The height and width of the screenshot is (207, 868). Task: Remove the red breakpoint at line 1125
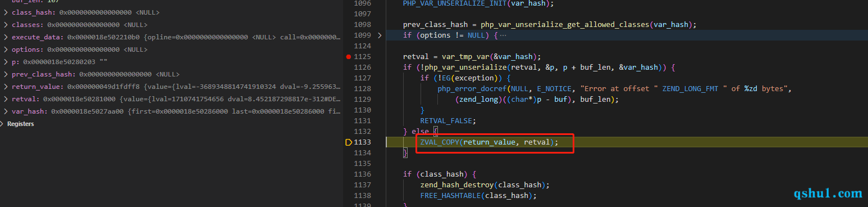click(349, 57)
